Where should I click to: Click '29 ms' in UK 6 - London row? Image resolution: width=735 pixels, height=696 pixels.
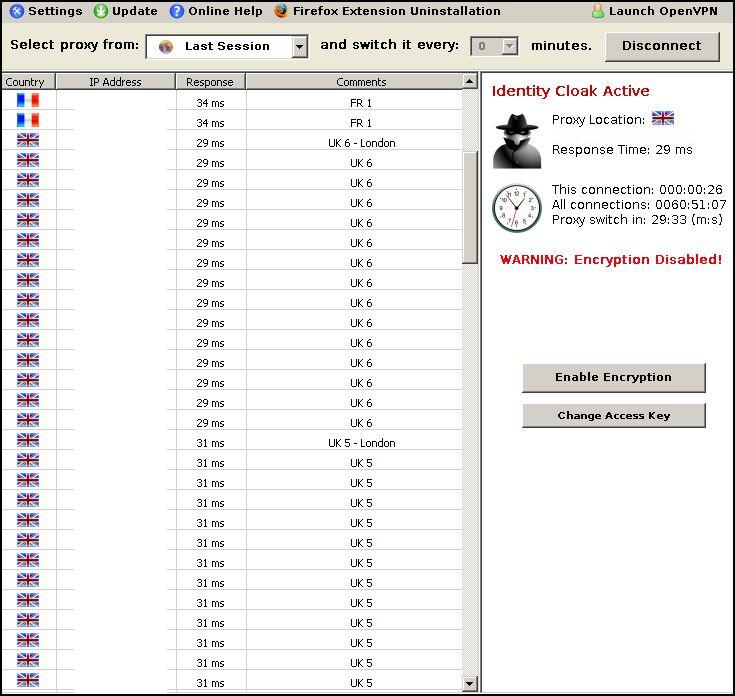[210, 143]
